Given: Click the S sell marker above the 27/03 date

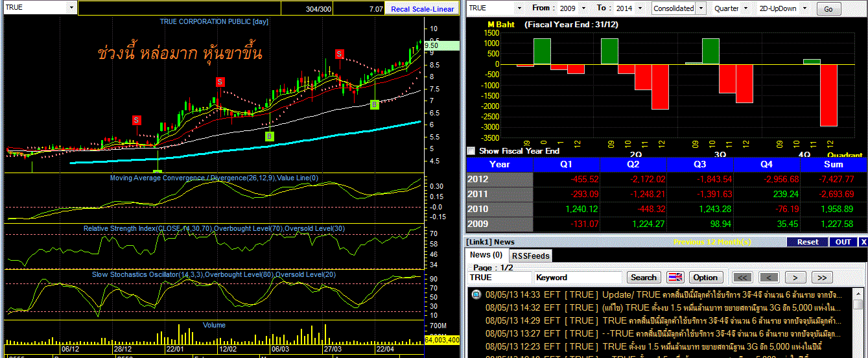Looking at the screenshot, I should 339,53.
